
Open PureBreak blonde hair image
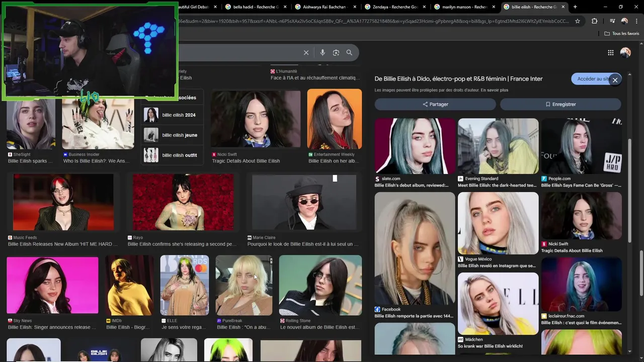(244, 285)
